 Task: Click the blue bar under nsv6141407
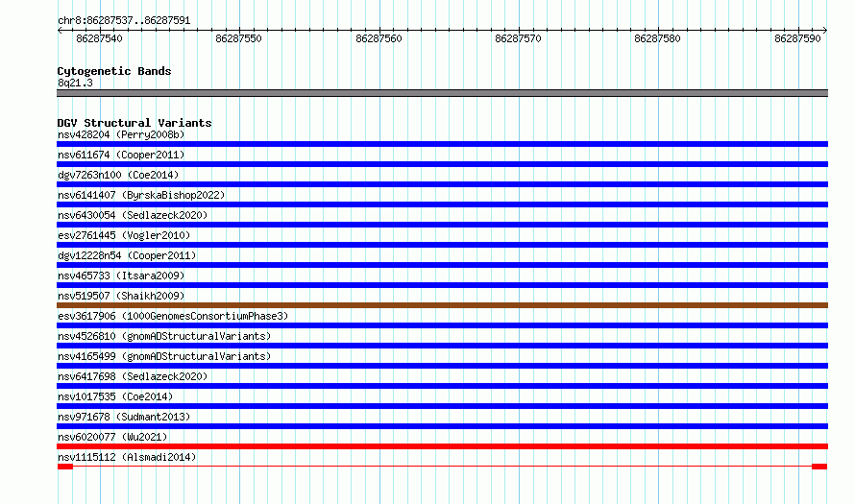[x=442, y=204]
